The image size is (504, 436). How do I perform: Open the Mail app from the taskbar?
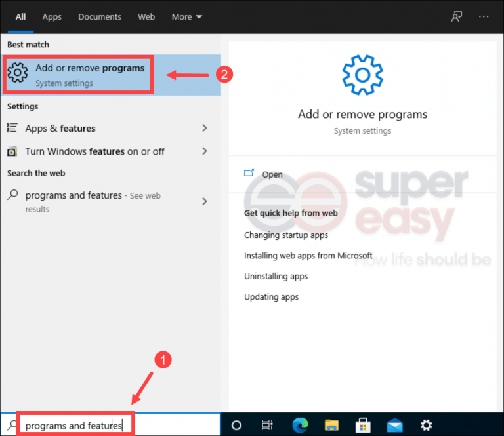394,426
